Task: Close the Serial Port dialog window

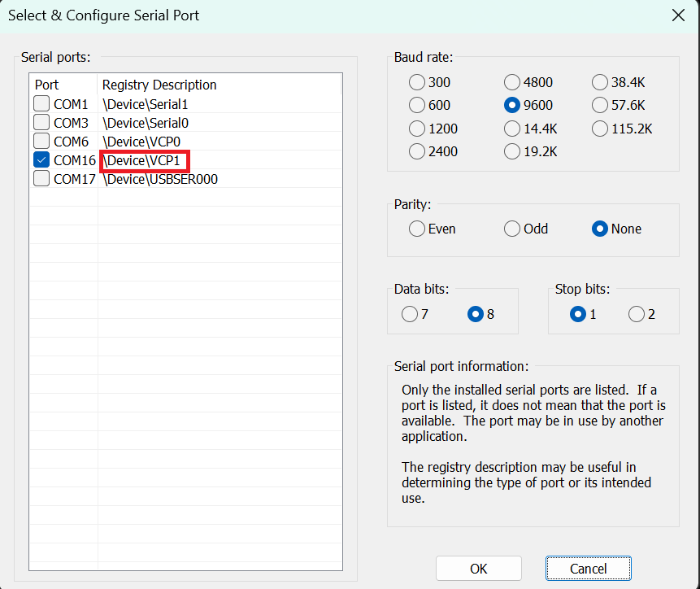Action: [x=678, y=15]
